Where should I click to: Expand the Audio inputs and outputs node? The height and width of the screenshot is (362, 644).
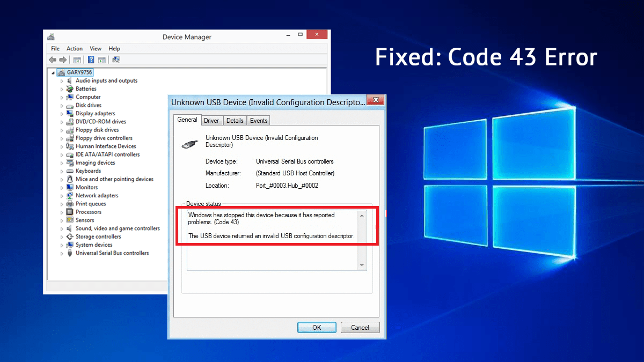[x=62, y=81]
